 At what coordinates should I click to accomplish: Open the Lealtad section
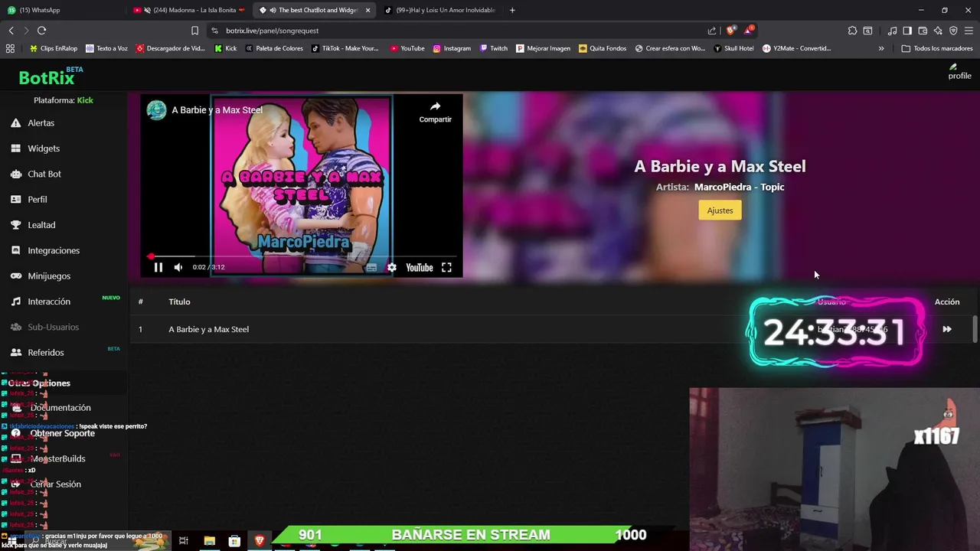(41, 225)
